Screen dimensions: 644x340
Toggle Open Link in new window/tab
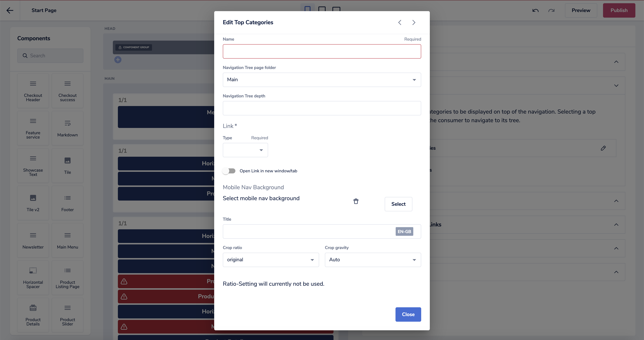tap(229, 171)
